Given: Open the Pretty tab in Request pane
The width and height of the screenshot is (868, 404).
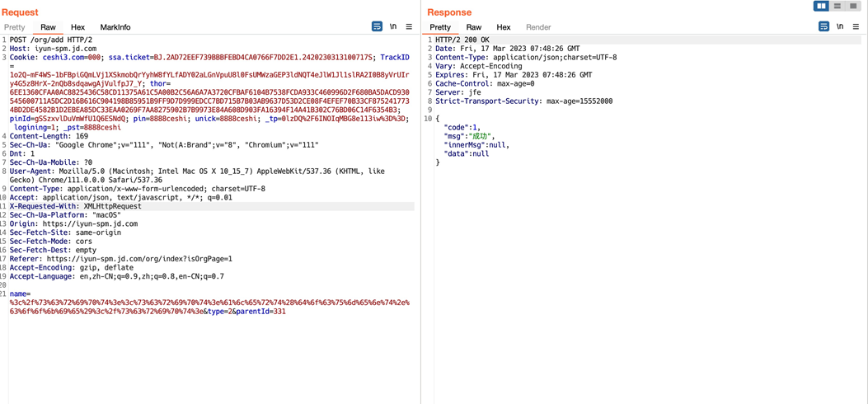Looking at the screenshot, I should (14, 27).
